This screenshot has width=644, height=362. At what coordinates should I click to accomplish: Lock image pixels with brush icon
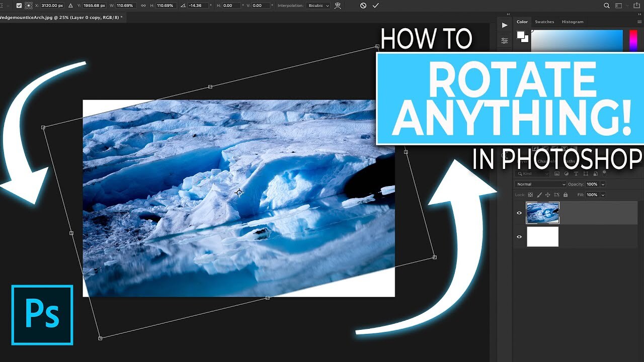(539, 195)
